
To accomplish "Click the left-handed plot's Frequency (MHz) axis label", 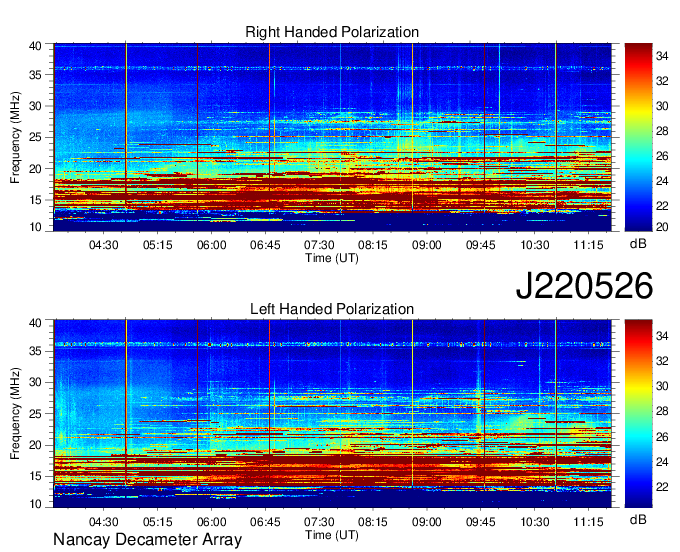I will click(15, 414).
